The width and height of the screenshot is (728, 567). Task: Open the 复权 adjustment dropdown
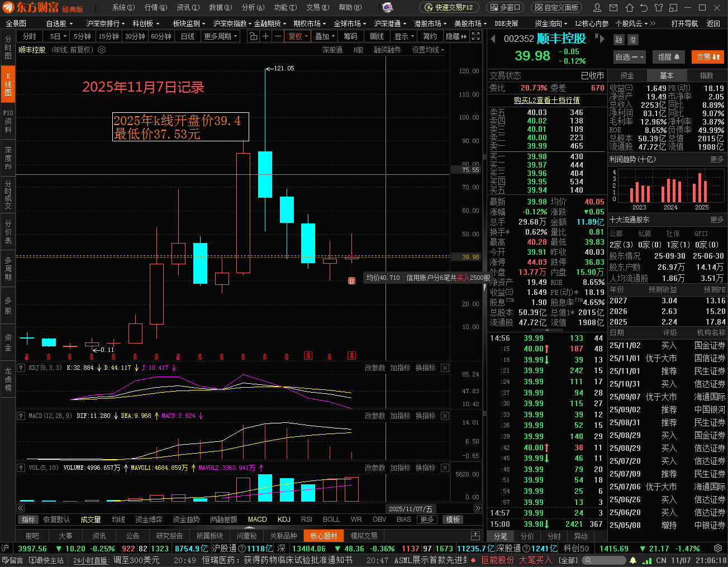pyautogui.click(x=298, y=36)
